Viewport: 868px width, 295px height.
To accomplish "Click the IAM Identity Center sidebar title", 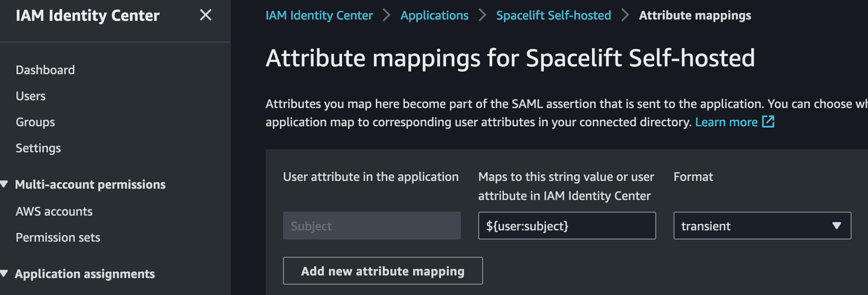I will [x=88, y=15].
